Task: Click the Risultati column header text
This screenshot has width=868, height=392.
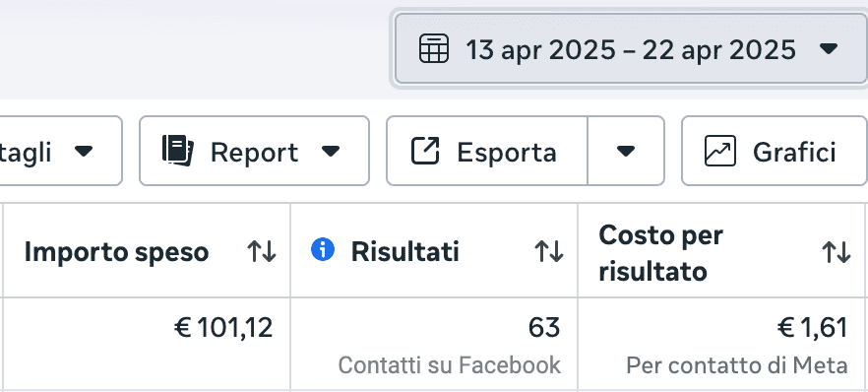Action: point(405,252)
